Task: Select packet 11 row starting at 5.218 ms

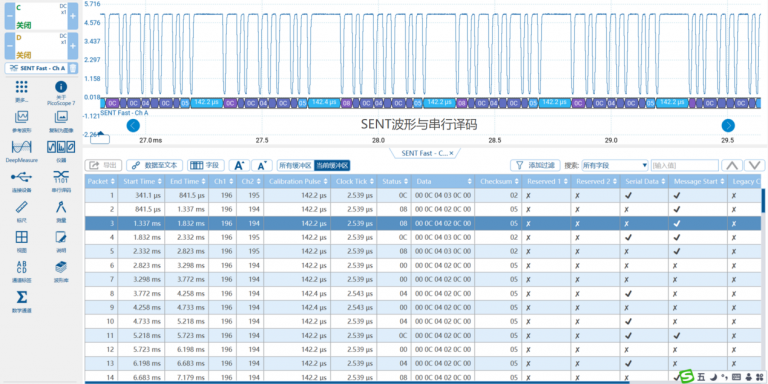Action: [423, 336]
